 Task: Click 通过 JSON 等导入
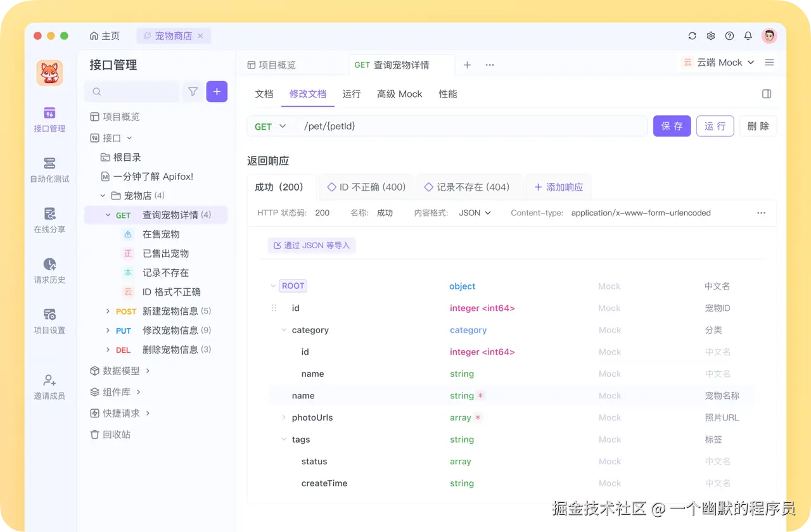click(311, 245)
